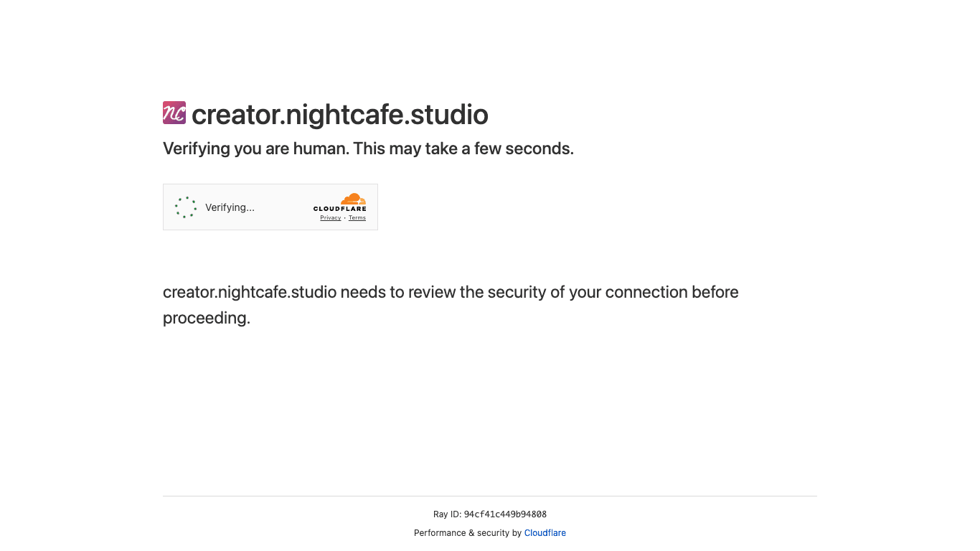Click the NightCafe logo icon

tap(174, 113)
